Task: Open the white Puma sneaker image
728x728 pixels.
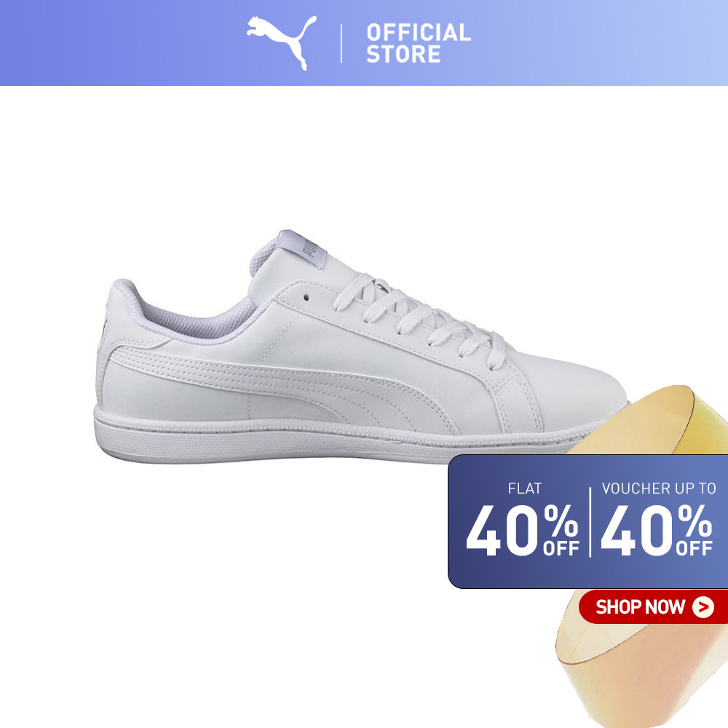Action: point(361,347)
